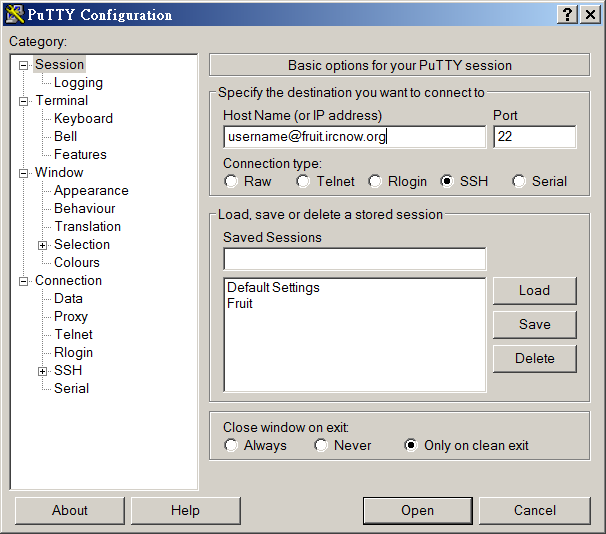Open the Logging category
Viewport: 606px width, 534px height.
coord(78,83)
